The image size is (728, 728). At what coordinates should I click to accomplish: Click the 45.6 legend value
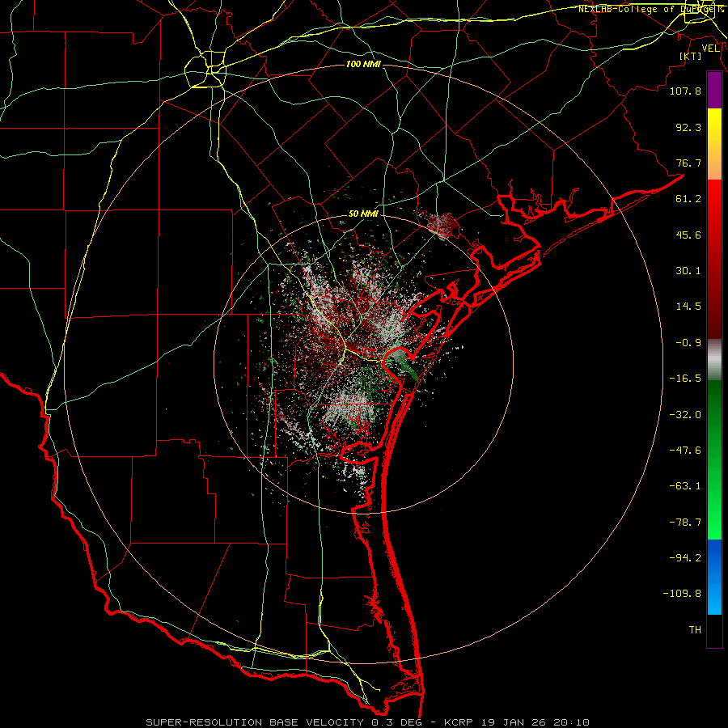tap(688, 235)
